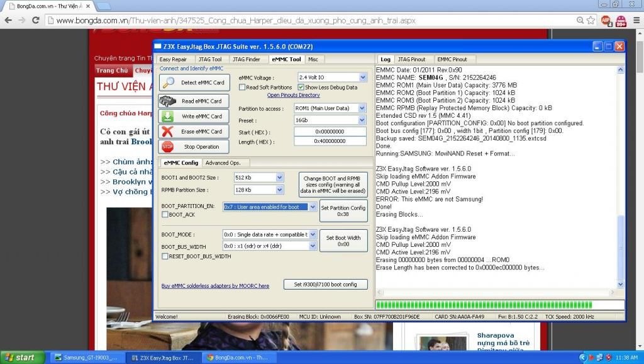Switch to the JTAG Finder tab
644x364 pixels.
point(247,60)
